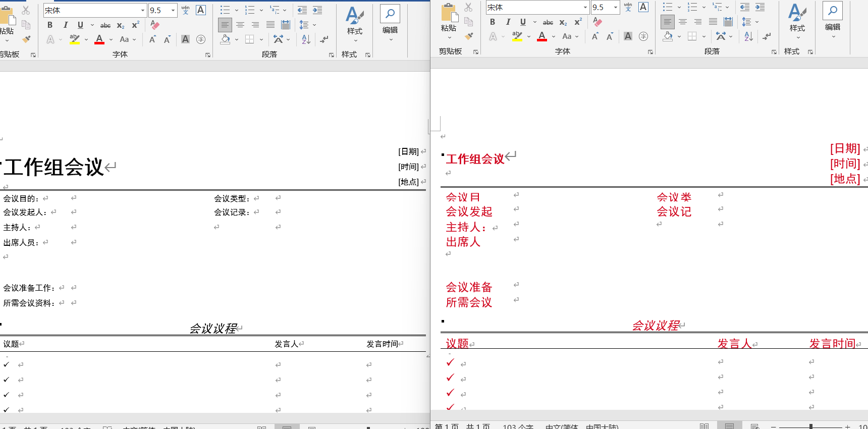This screenshot has width=868, height=429.
Task: Open Font dialog launcher in left window
Action: (x=208, y=55)
